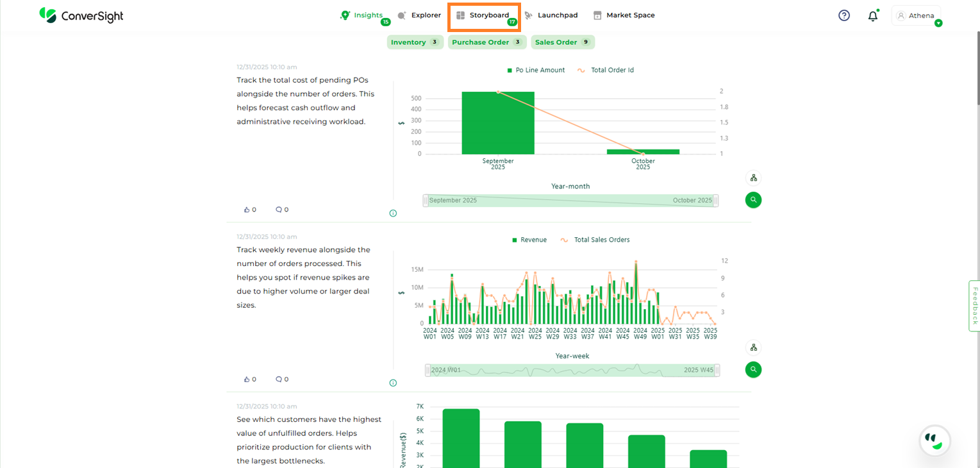Open the chat assistant bubble
The width and height of the screenshot is (980, 468).
point(934,440)
